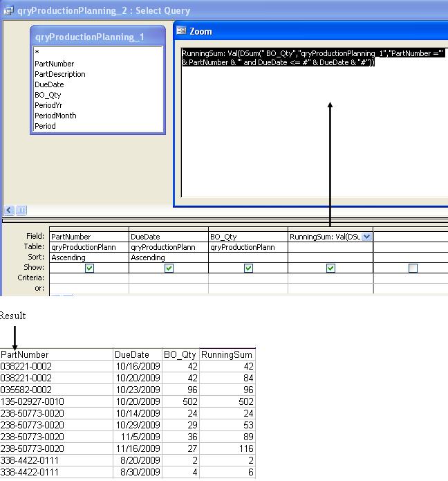This screenshot has height=481, width=448.
Task: Open the RunningSum field dropdown arrow
Action: click(367, 237)
